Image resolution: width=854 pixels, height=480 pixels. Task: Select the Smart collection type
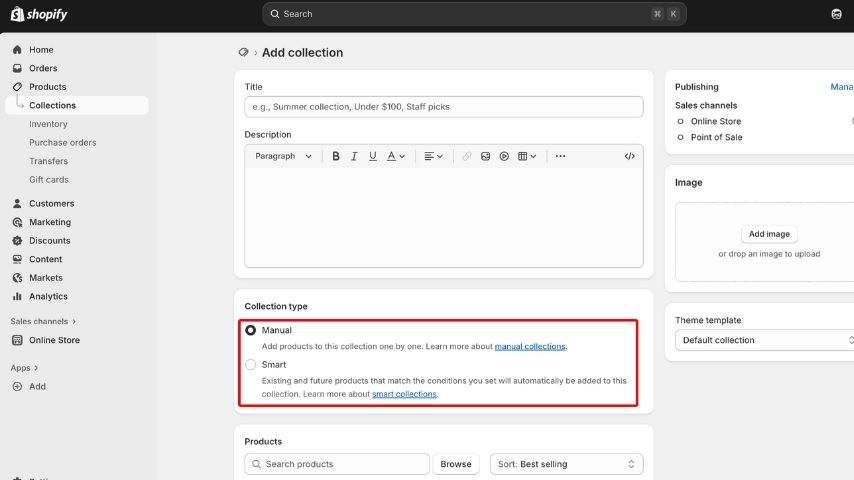[x=251, y=364]
